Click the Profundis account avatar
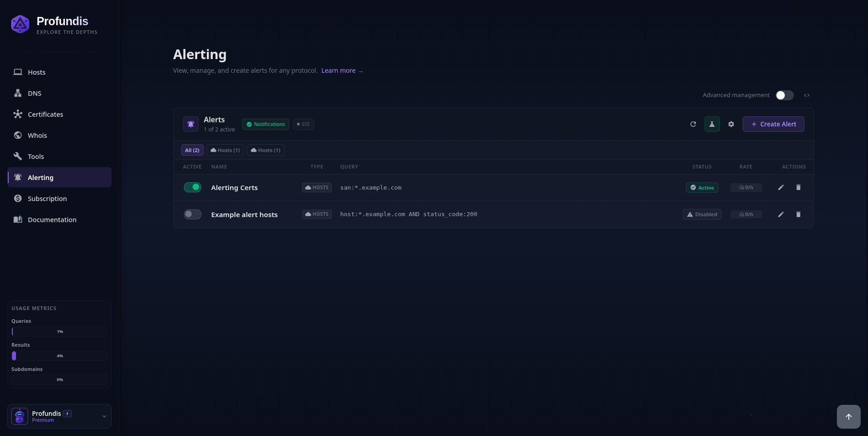The height and width of the screenshot is (436, 868). (20, 416)
